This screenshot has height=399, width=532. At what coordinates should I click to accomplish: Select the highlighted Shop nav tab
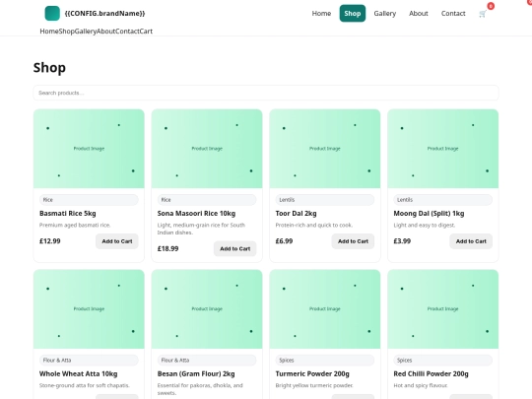tap(353, 13)
